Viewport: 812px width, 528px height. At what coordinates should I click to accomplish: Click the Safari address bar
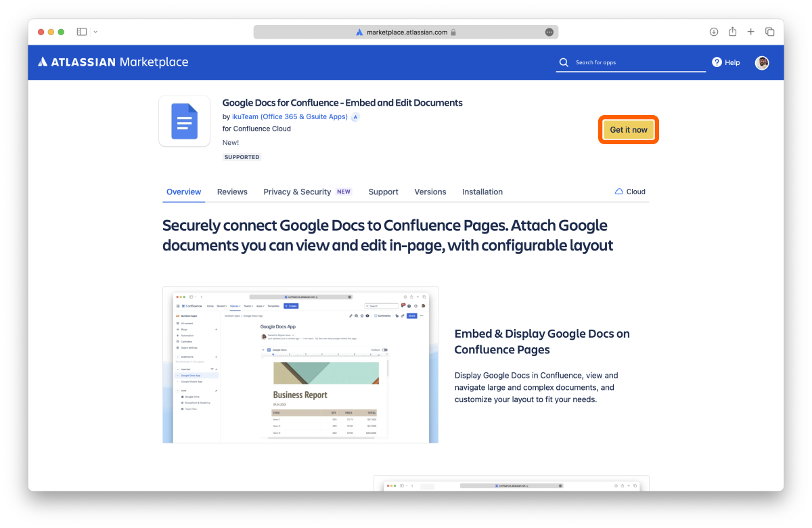click(x=406, y=32)
